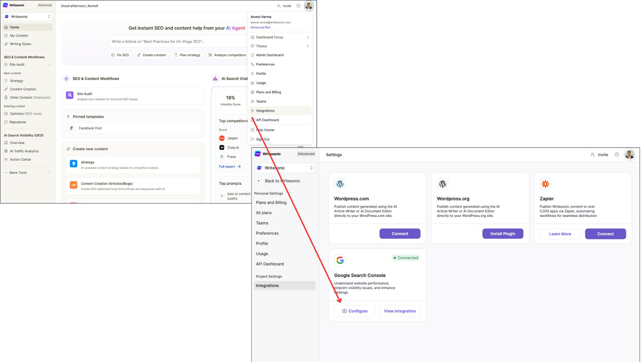Select Admin Dashboard from profile menu
The width and height of the screenshot is (644, 362).
coord(270,55)
